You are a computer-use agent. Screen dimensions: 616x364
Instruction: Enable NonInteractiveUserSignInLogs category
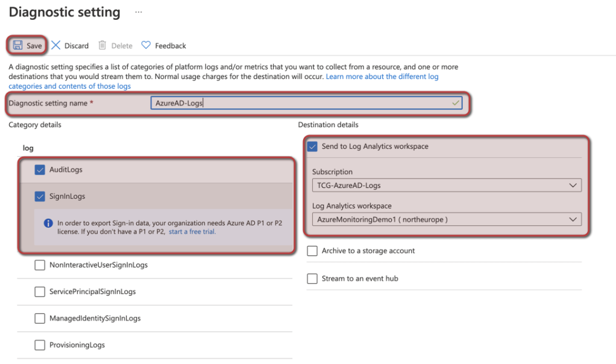pos(40,265)
